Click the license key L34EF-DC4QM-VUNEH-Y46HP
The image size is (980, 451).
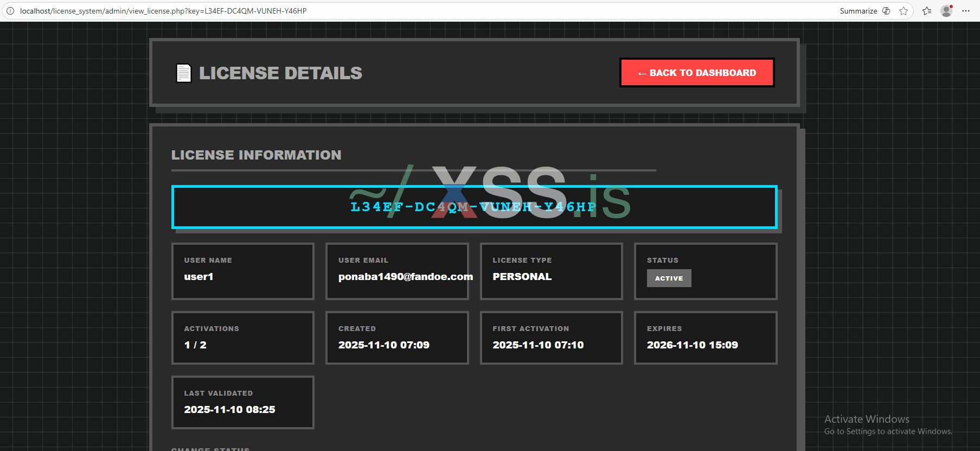point(473,207)
